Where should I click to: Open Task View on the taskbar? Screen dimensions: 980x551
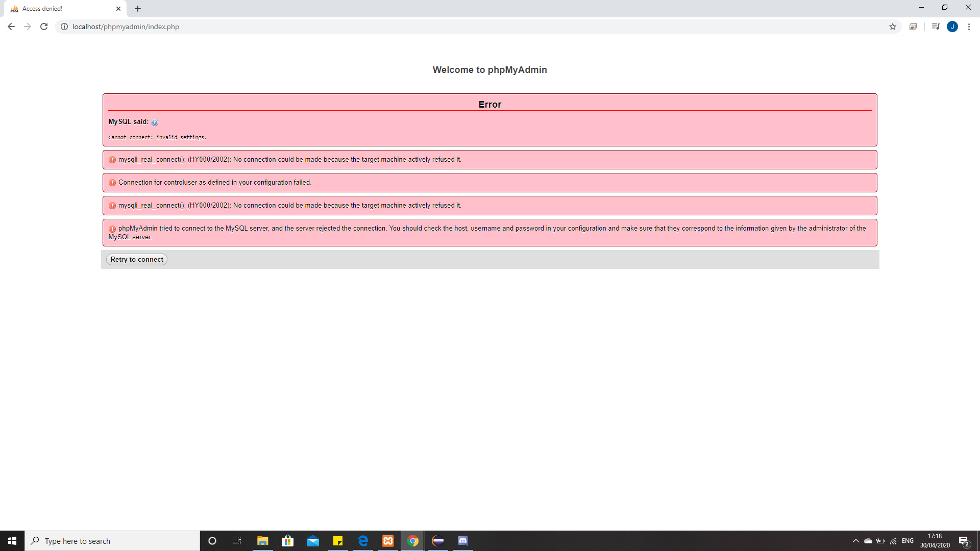[x=237, y=541]
